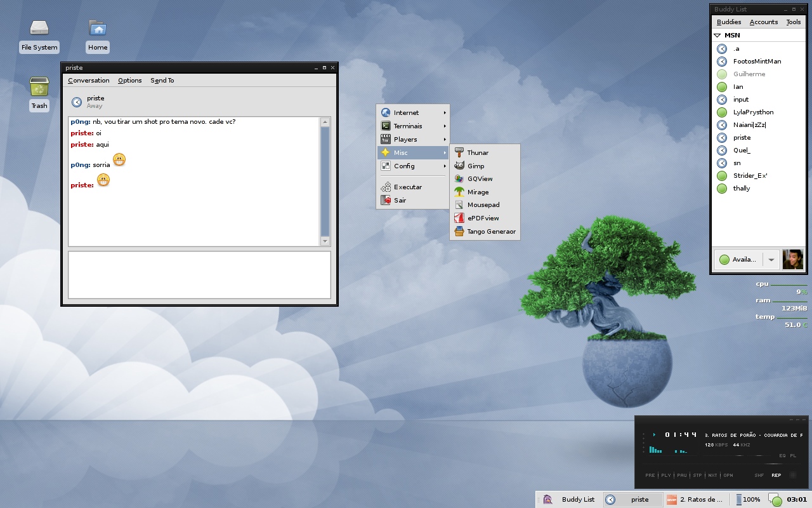Viewport: 812px width, 508px height.
Task: Expand the Players submenu
Action: tap(413, 139)
